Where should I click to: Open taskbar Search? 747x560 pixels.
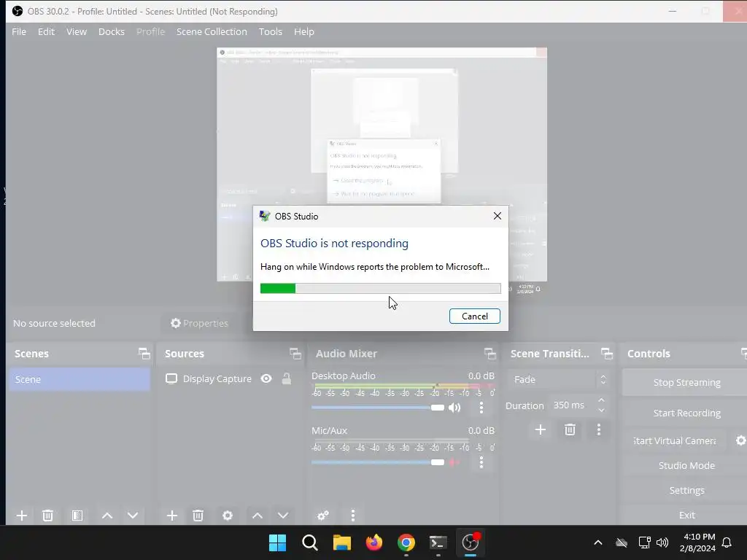309,542
